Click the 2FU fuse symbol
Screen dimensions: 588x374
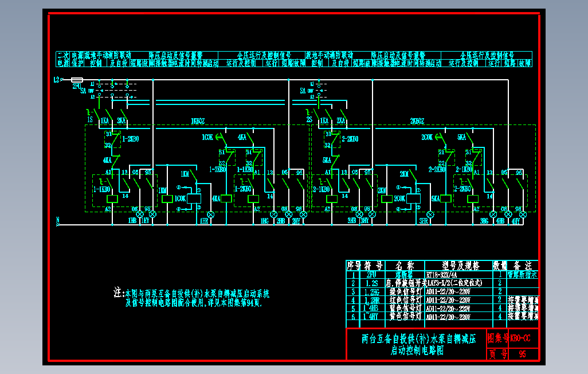[x=77, y=80]
